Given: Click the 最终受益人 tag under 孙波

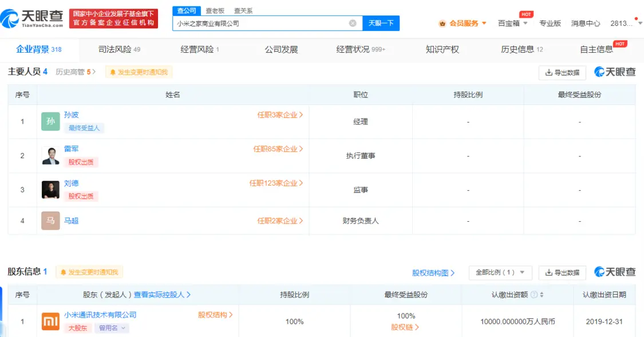Looking at the screenshot, I should (84, 128).
